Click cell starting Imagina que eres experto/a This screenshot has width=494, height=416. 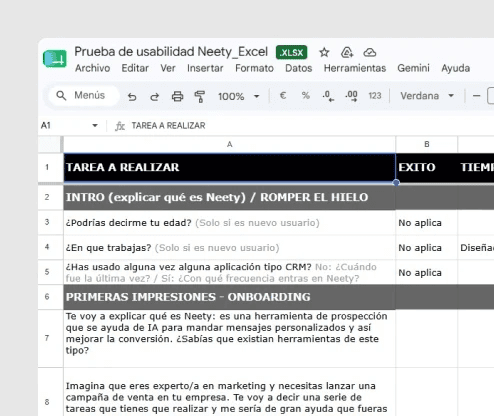pos(229,392)
